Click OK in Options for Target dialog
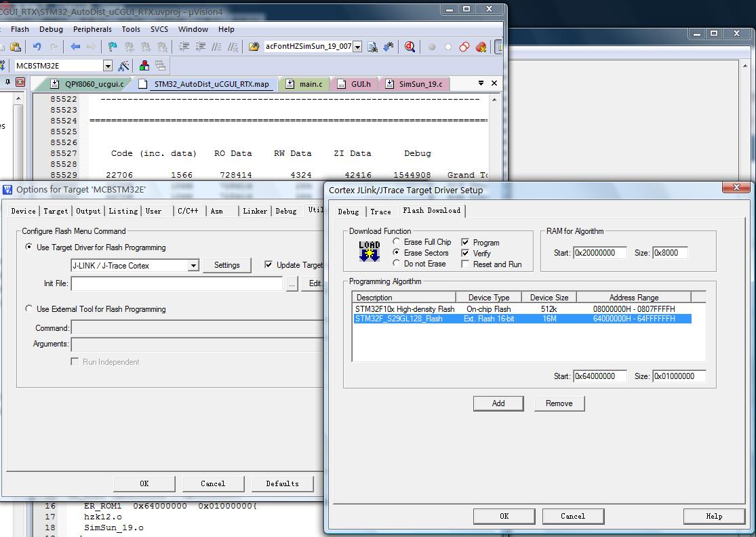756x537 pixels. pos(144,483)
